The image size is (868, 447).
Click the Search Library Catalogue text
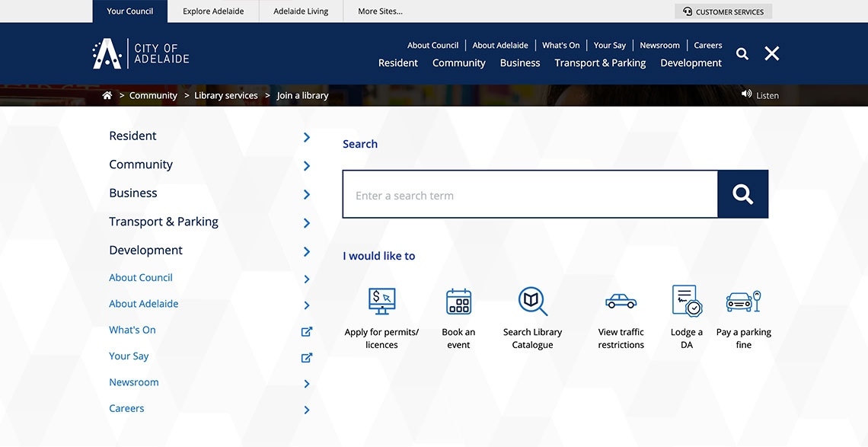[532, 338]
